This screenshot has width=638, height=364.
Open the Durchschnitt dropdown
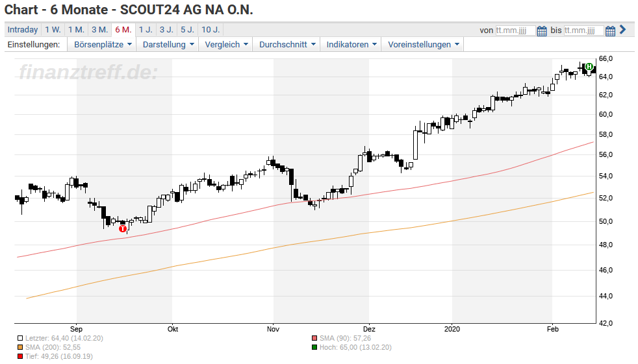click(287, 44)
